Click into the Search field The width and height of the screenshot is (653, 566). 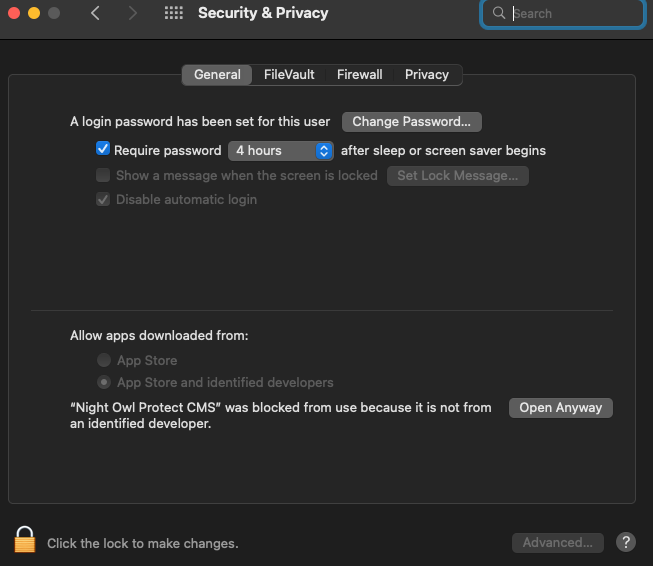click(572, 14)
